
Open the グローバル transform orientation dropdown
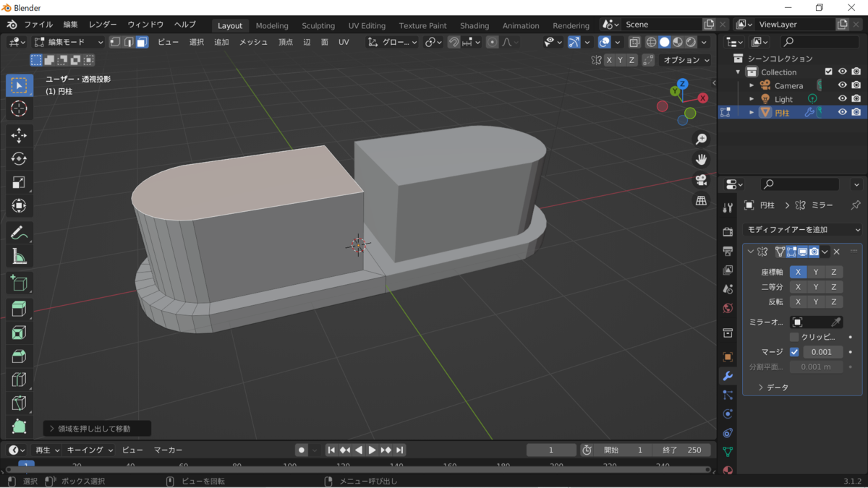(393, 42)
